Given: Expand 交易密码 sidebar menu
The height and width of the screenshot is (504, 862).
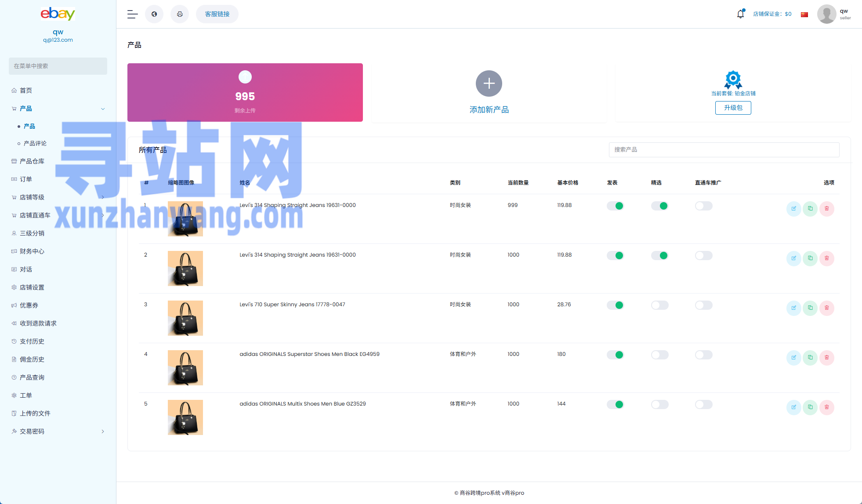Looking at the screenshot, I should [x=103, y=431].
